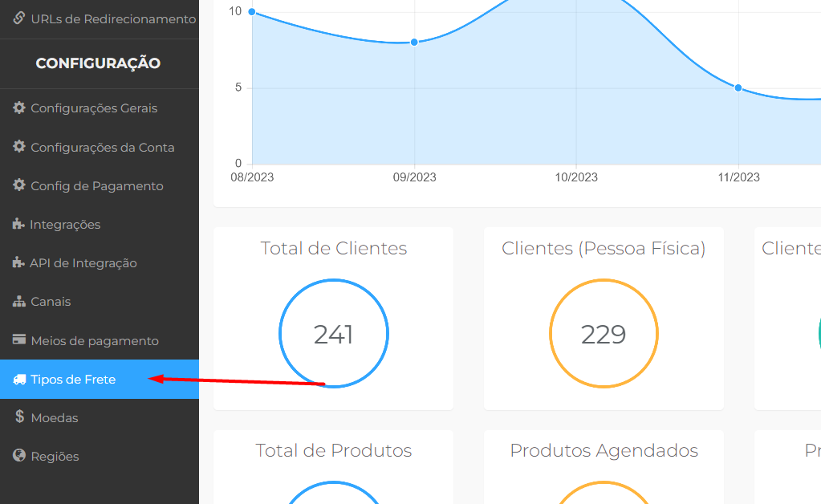Image resolution: width=821 pixels, height=504 pixels.
Task: Click the Total de Clientes circle showing 241
Action: coord(334,333)
